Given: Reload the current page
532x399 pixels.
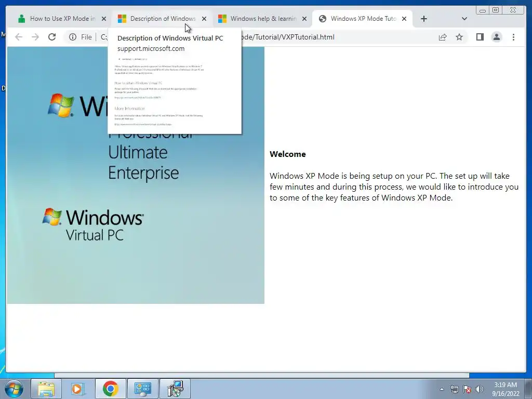Looking at the screenshot, I should click(52, 37).
